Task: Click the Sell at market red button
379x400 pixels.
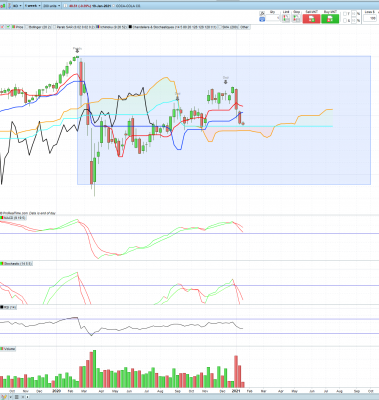Action: pyautogui.click(x=311, y=19)
